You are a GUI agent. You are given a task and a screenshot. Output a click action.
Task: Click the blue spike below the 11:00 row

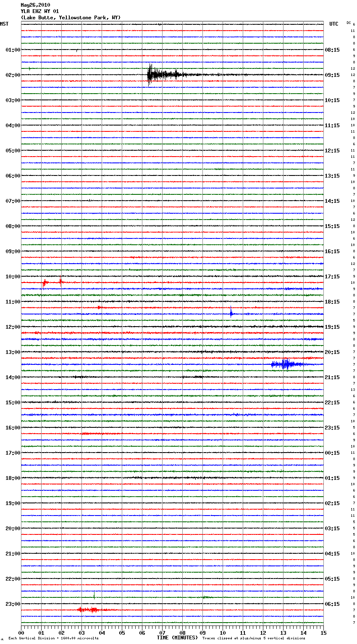click(x=231, y=313)
